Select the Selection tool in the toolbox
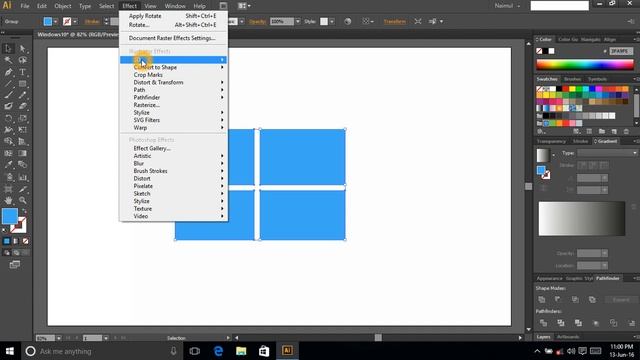 tap(8, 49)
